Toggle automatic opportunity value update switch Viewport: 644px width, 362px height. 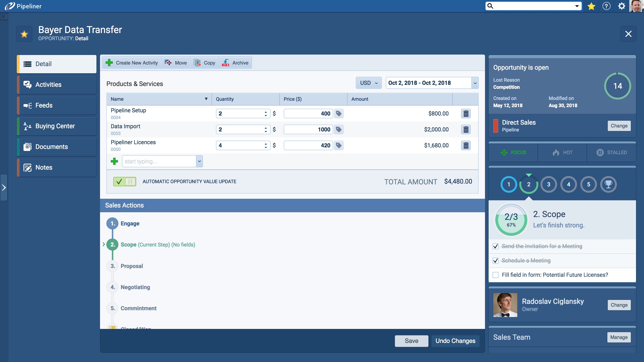tap(125, 182)
